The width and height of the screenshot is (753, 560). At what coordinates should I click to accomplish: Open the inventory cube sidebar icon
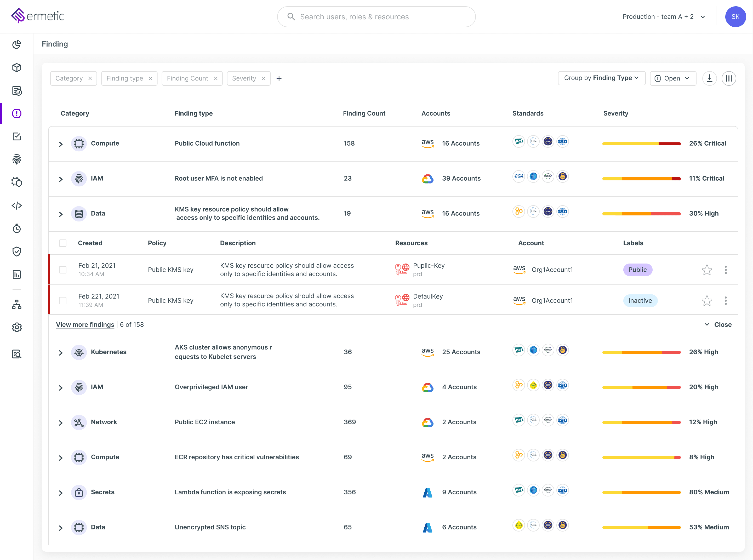(17, 67)
